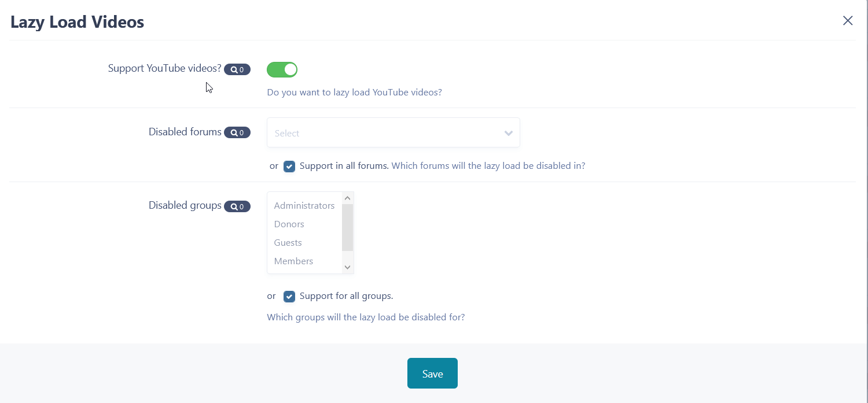Screen dimensions: 868x403
Task: Uncheck Support for all groups checkbox
Action: pos(289,297)
